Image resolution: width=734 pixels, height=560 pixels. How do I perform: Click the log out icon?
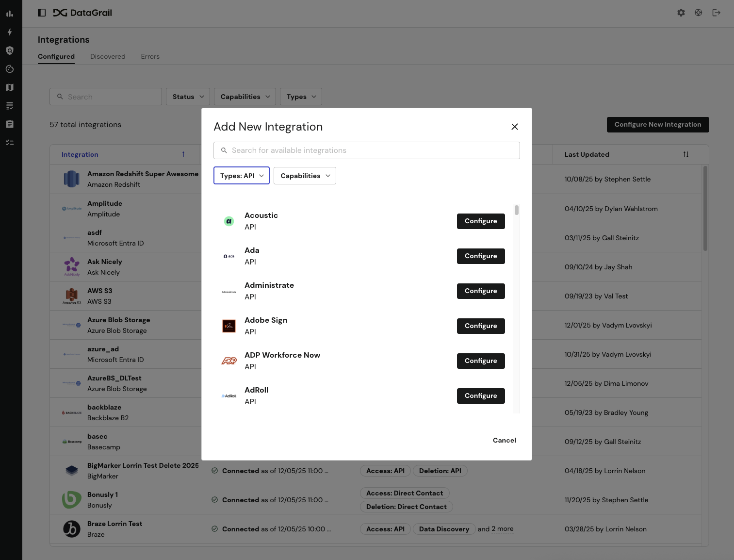click(716, 13)
